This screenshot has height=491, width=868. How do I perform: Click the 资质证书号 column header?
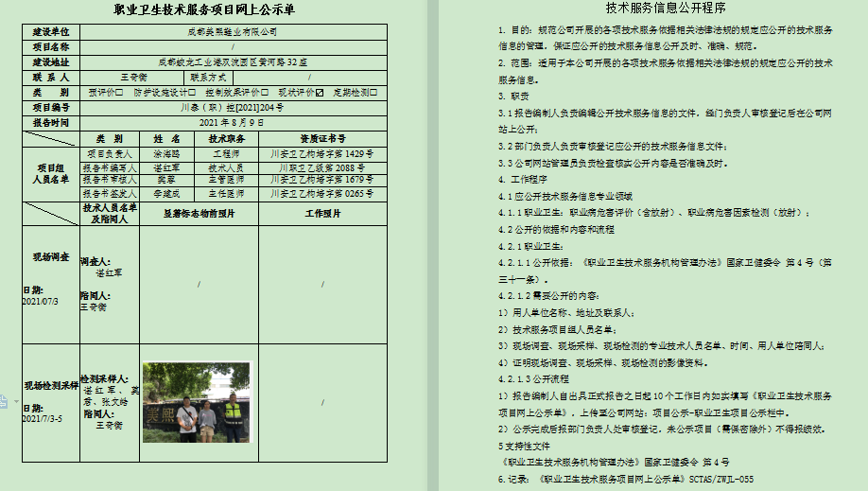point(321,138)
